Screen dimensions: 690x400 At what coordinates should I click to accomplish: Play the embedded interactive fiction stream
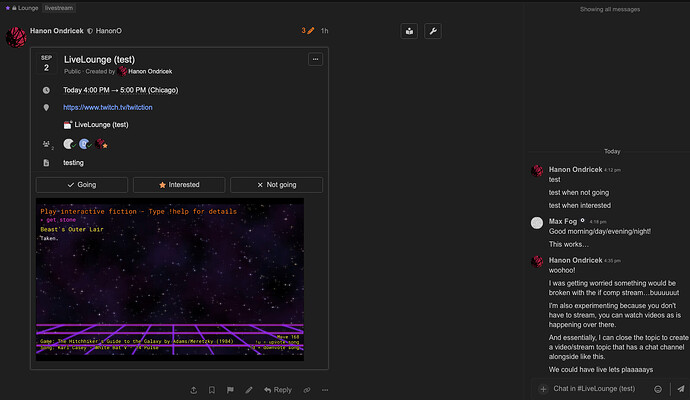(170, 279)
